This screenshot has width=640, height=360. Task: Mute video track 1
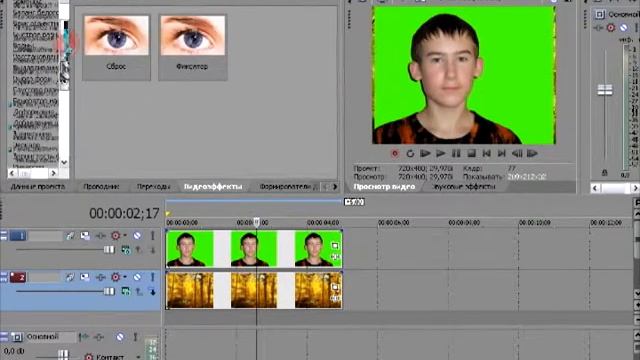(137, 236)
